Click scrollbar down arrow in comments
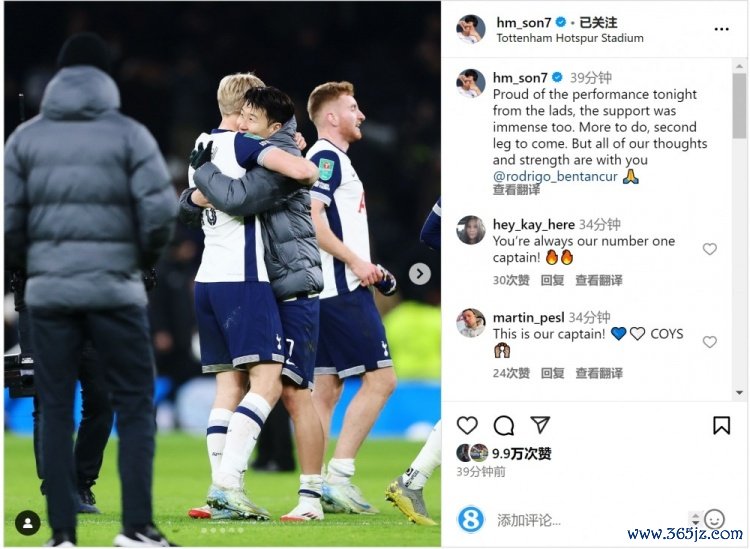This screenshot has height=549, width=750. [x=739, y=393]
